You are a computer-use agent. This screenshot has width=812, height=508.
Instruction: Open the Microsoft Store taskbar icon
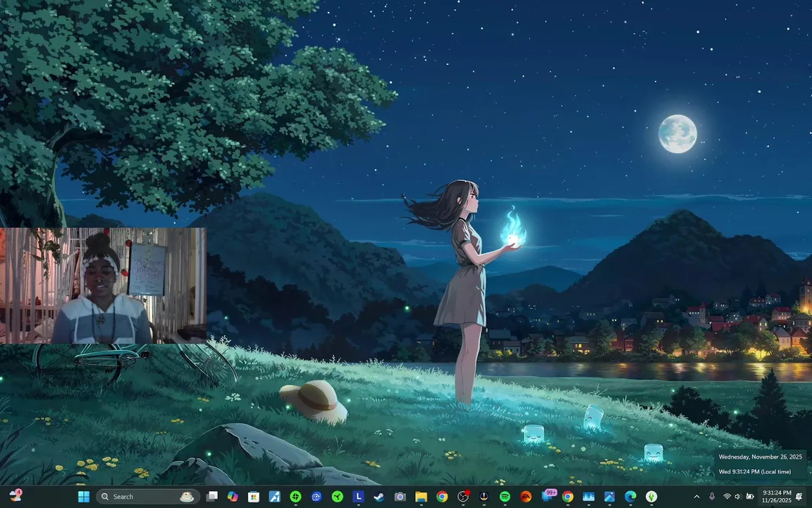click(253, 497)
